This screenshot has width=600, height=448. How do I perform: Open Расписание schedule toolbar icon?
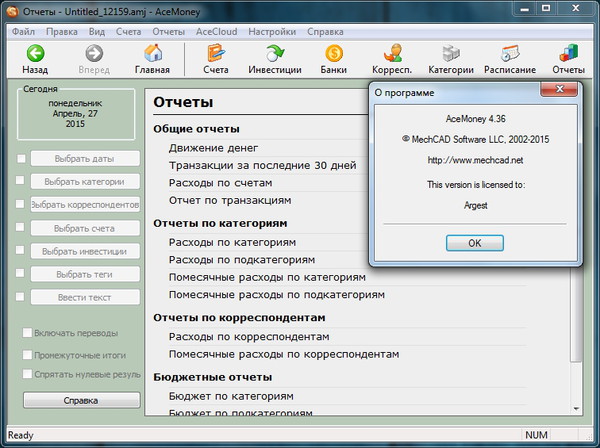[511, 54]
